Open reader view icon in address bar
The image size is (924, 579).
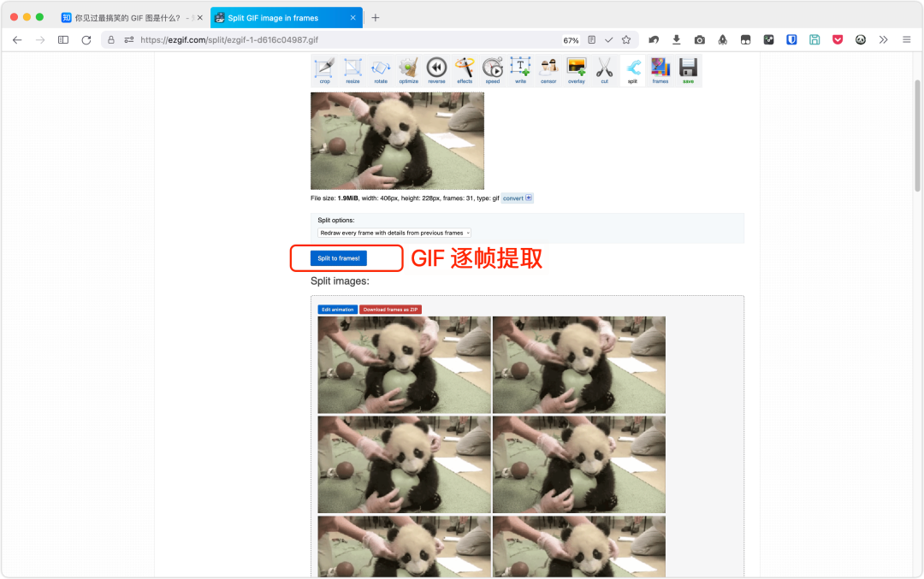coord(592,40)
